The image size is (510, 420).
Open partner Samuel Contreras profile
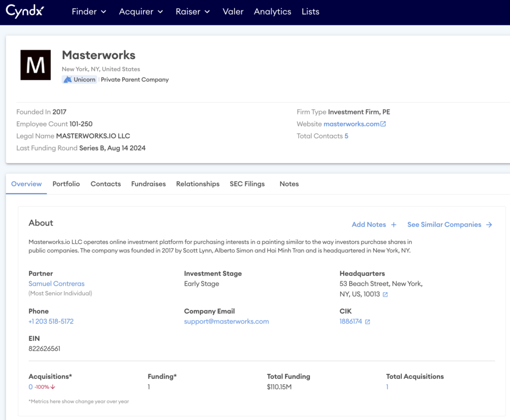[x=57, y=284]
